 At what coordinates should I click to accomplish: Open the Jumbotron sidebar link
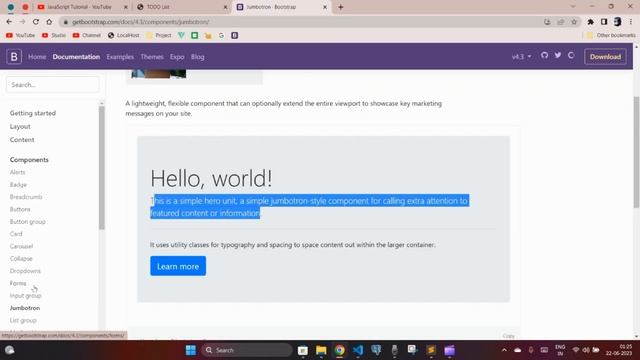(x=25, y=308)
